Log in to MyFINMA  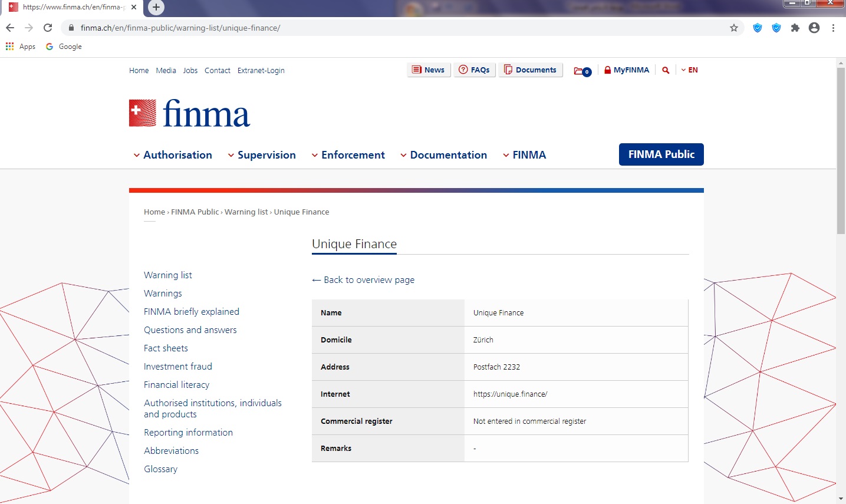coord(627,70)
